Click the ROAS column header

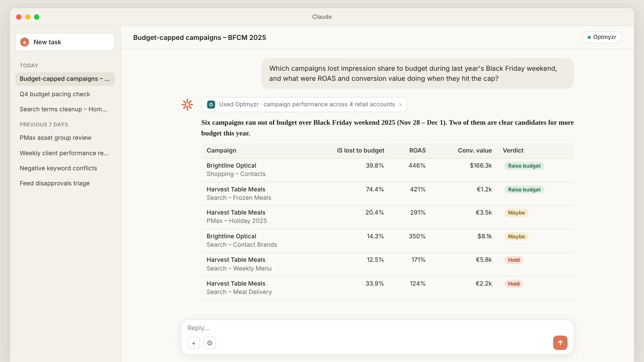[x=417, y=150]
